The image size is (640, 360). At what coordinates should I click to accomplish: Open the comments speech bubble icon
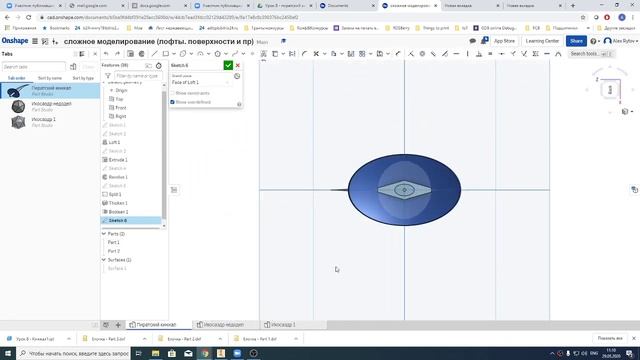click(473, 41)
